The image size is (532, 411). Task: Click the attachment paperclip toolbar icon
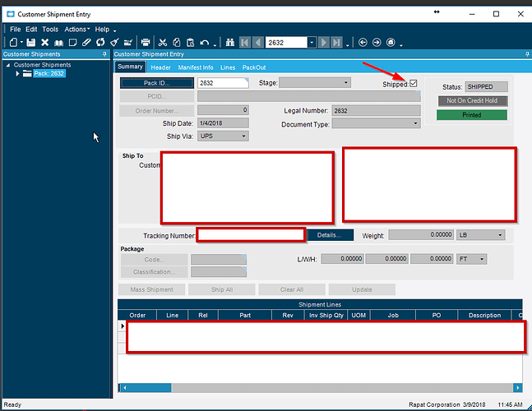(86, 42)
